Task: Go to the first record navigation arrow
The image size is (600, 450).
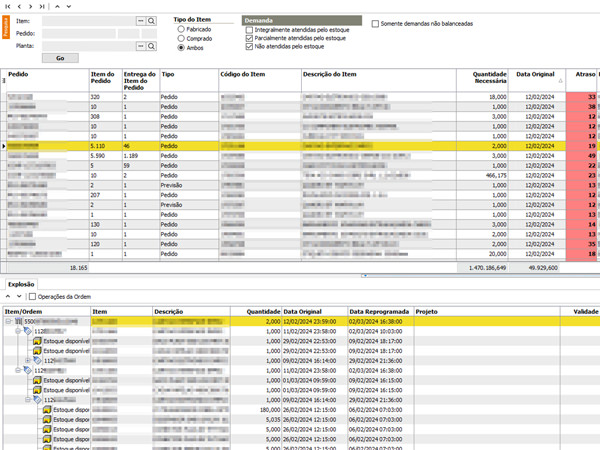Action: pyautogui.click(x=8, y=7)
